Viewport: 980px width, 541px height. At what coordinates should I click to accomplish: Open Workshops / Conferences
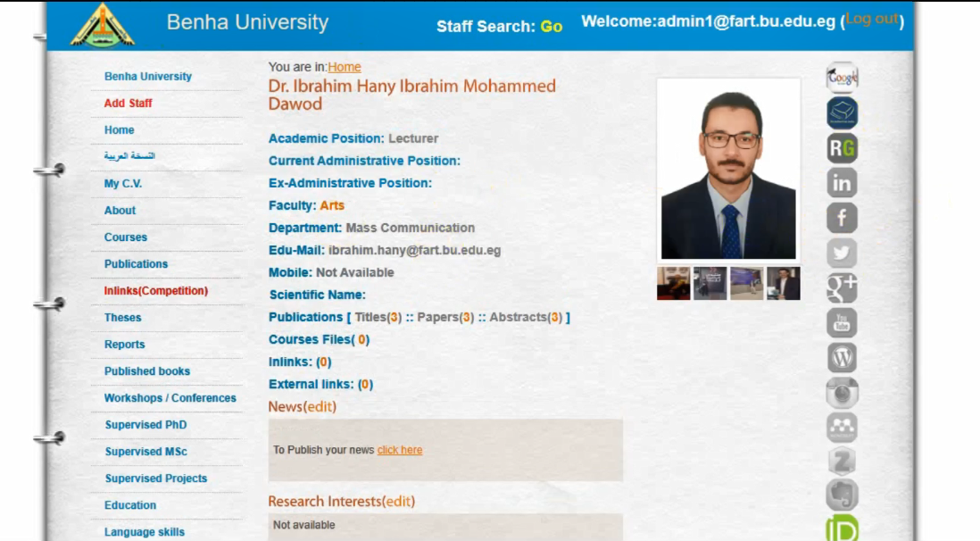[x=170, y=398]
